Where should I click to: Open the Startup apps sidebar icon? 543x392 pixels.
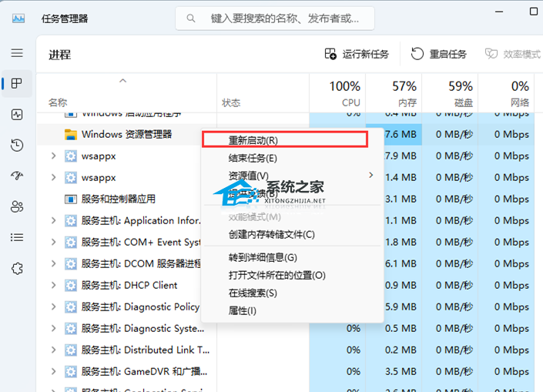17,176
